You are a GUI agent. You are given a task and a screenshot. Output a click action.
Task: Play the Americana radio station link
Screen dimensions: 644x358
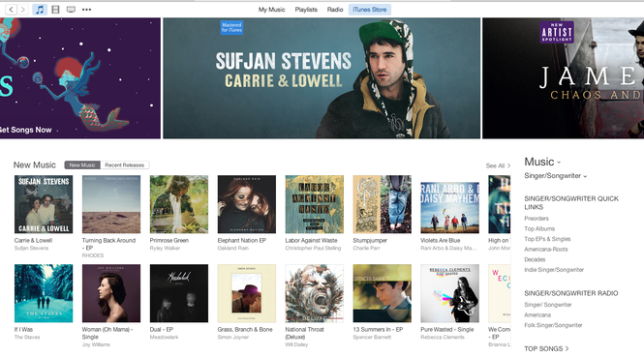(x=537, y=314)
